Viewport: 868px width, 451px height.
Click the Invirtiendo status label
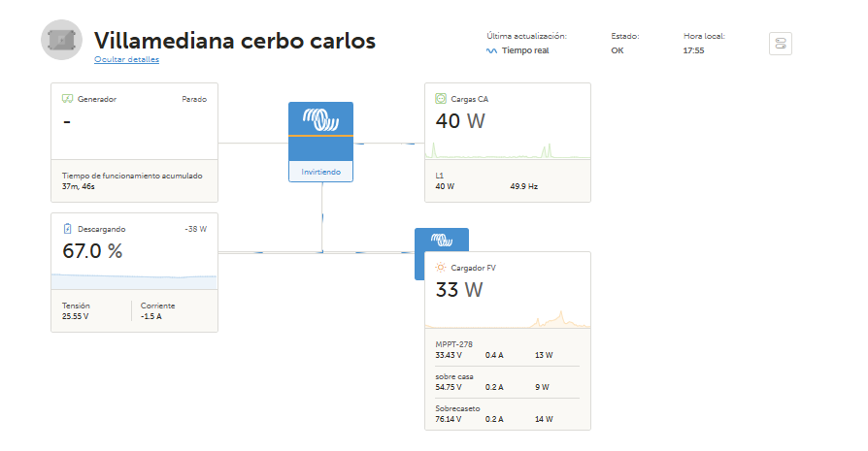click(x=320, y=172)
